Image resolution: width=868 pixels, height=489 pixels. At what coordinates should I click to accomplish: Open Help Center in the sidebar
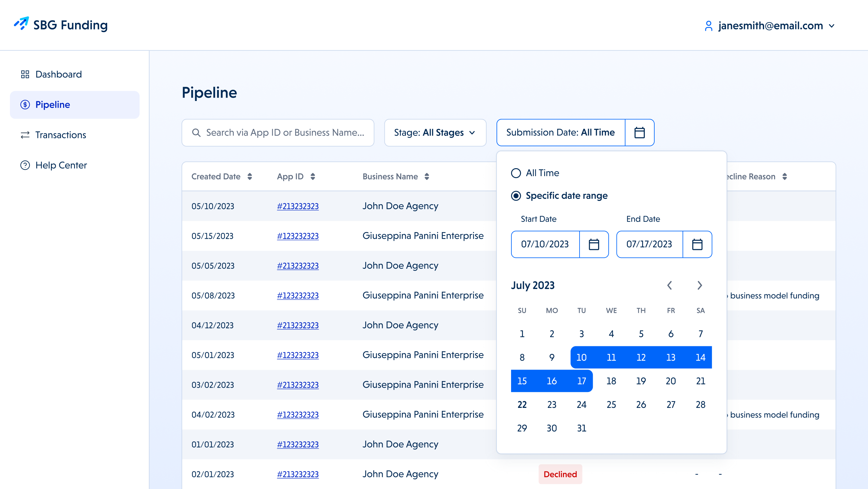tap(74, 165)
